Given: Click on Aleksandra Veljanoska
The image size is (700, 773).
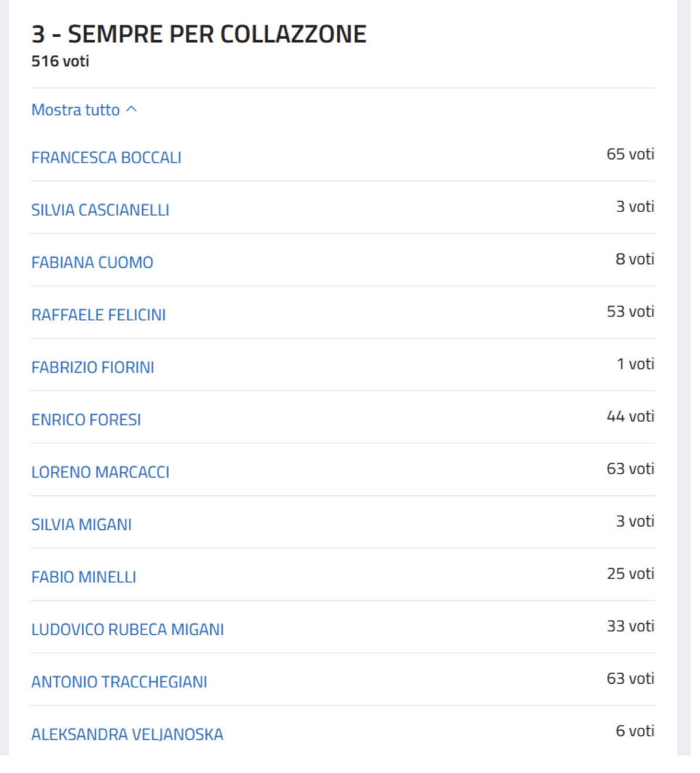Looking at the screenshot, I should coord(127,734).
